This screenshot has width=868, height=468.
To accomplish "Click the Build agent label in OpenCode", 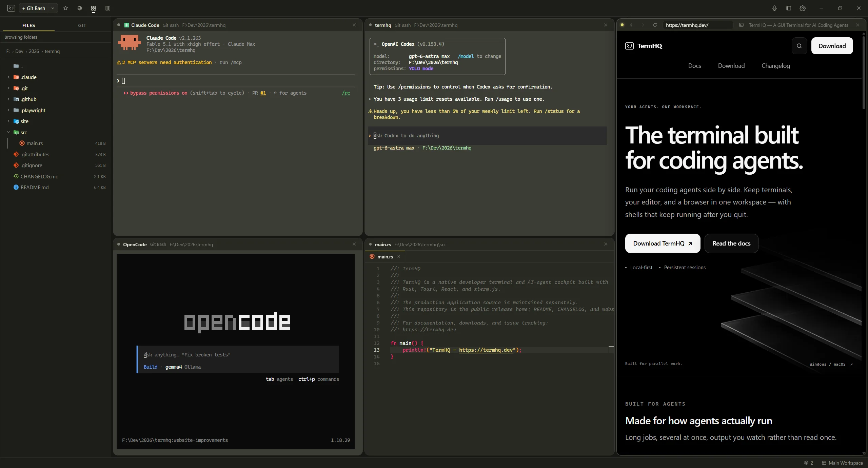I will click(151, 367).
